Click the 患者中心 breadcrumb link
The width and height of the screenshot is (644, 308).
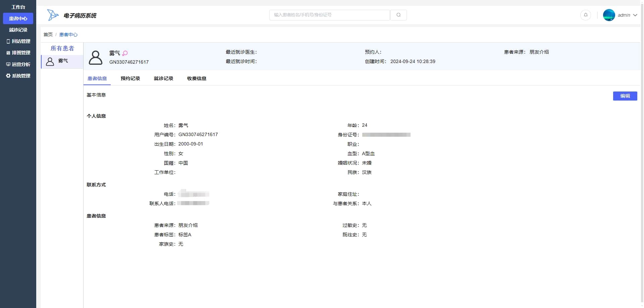[x=68, y=35]
